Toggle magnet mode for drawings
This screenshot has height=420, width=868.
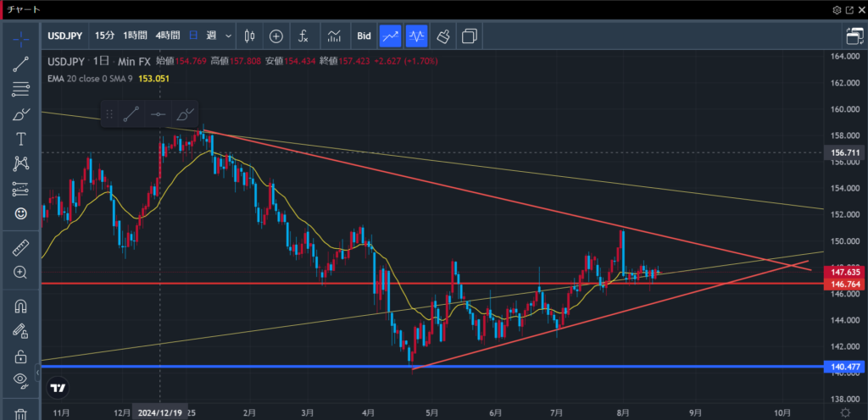21,306
